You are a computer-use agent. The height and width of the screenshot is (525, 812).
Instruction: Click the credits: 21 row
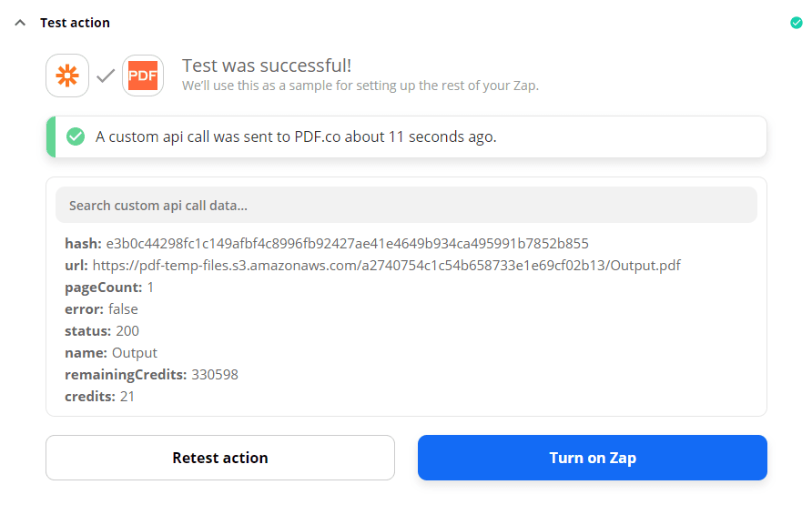point(100,397)
